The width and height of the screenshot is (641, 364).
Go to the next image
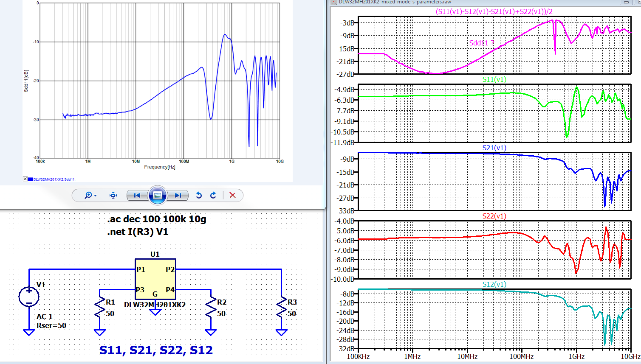tap(178, 195)
